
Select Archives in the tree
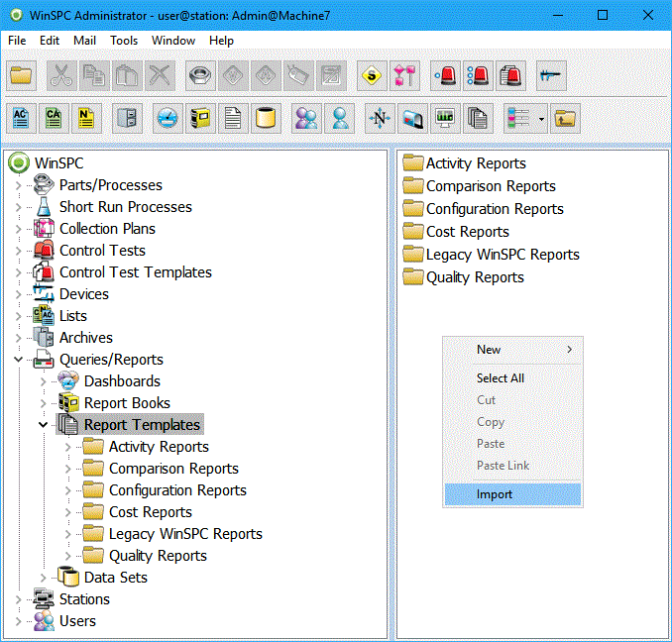click(85, 338)
